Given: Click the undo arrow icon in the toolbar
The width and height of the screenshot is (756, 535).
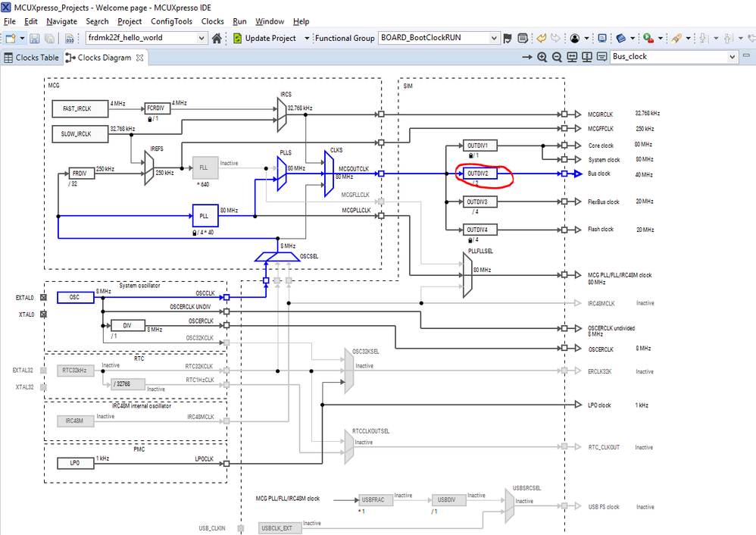Looking at the screenshot, I should click(542, 38).
